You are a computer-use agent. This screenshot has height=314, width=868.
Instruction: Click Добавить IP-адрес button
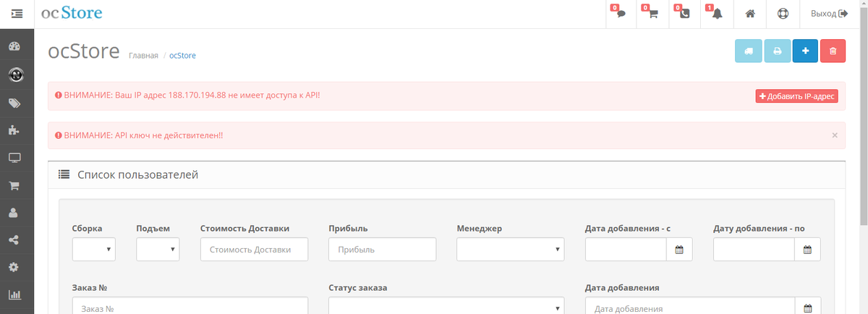point(796,96)
